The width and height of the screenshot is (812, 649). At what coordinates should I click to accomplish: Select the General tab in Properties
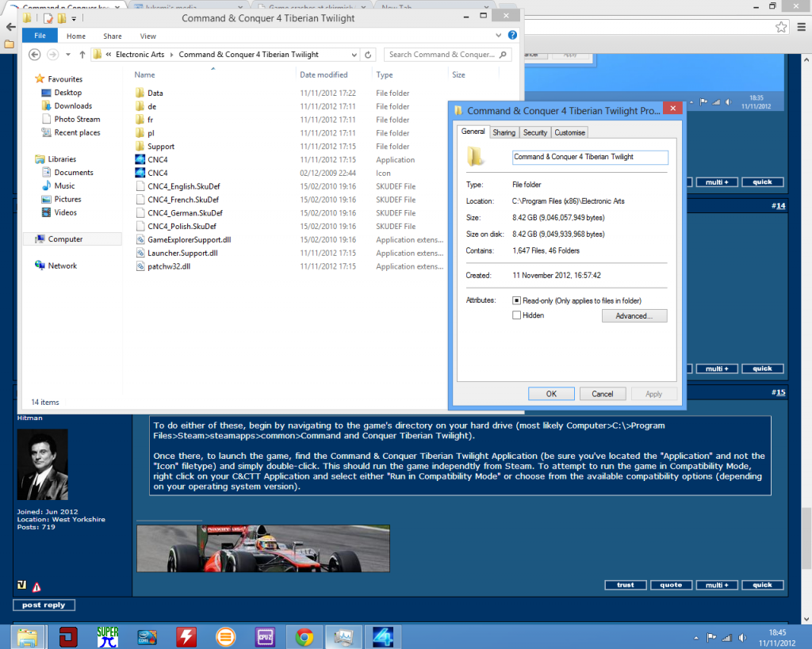click(473, 132)
